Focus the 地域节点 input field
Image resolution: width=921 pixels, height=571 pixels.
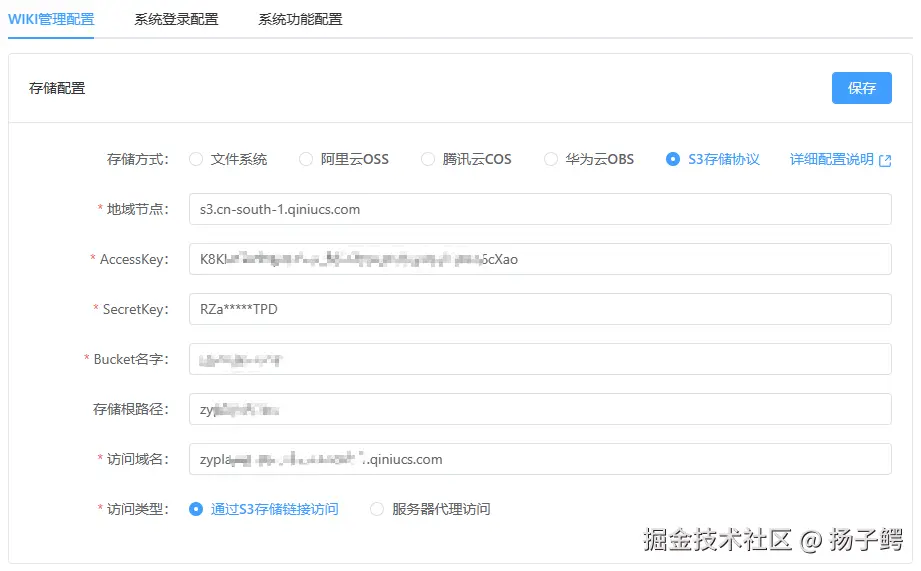coord(540,209)
